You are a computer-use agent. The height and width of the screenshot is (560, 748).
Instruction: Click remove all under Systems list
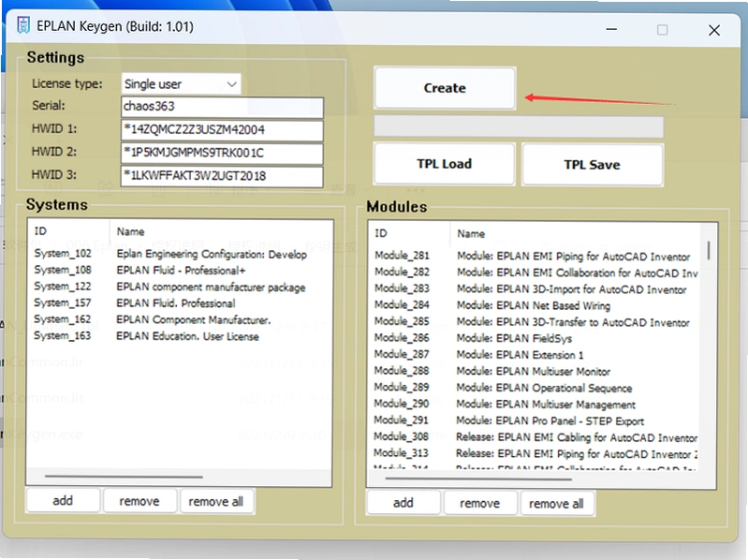tap(216, 502)
